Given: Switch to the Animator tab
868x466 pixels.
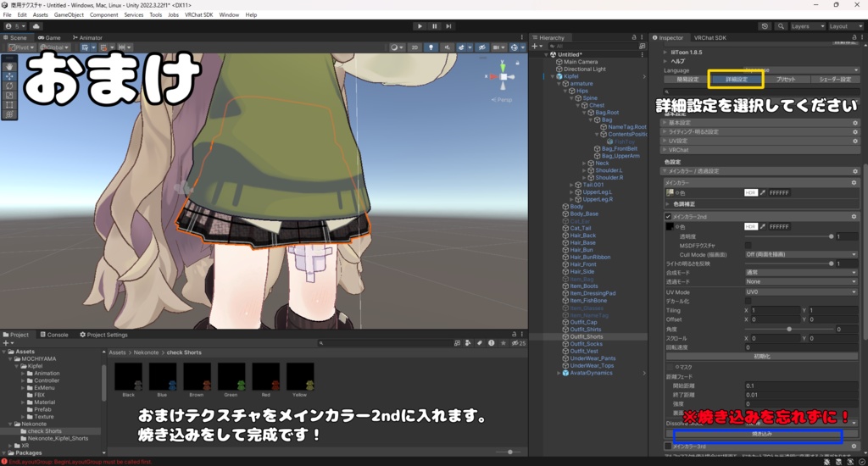Looking at the screenshot, I should click(87, 37).
